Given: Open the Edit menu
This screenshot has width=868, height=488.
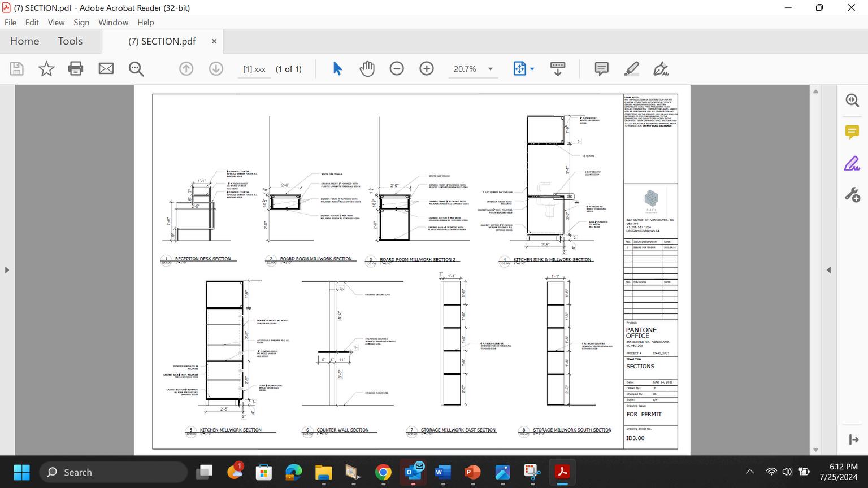Looking at the screenshot, I should [32, 23].
